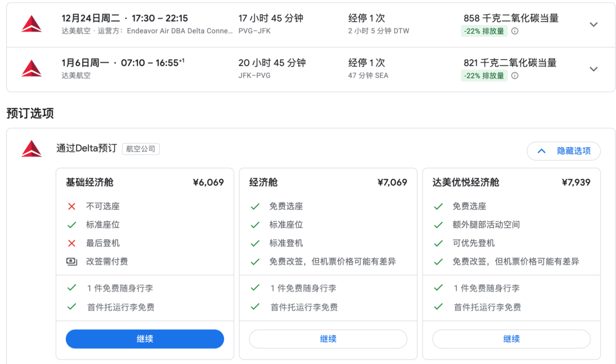This screenshot has height=364, width=616.
Task: Continue with 达美优悦经济舱 fare ¥7,939
Action: (x=512, y=339)
